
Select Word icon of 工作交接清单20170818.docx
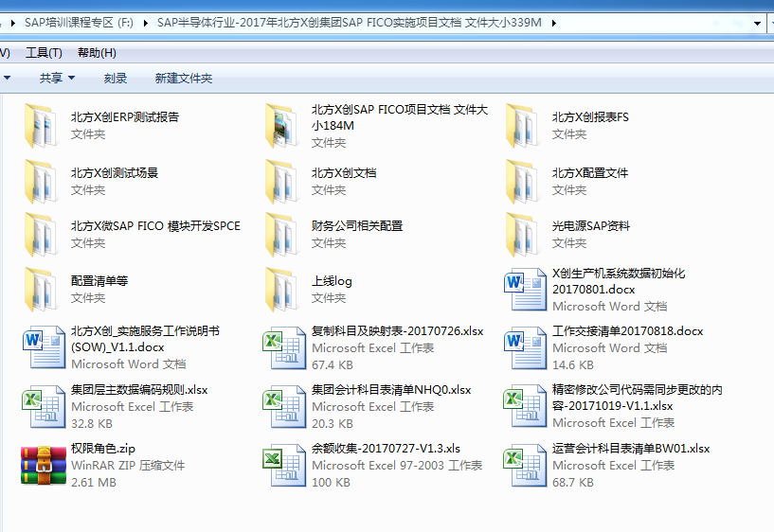click(525, 347)
